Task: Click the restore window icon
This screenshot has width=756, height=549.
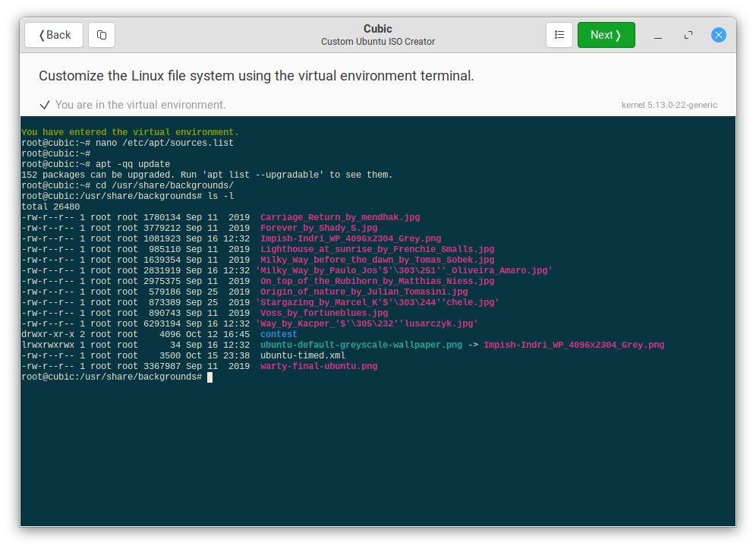Action: click(x=688, y=35)
